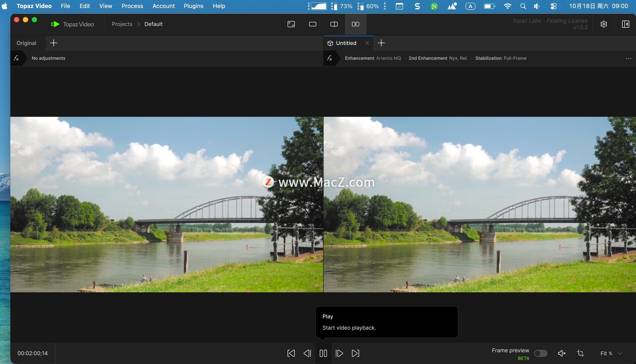The height and width of the screenshot is (364, 636).
Task: Open the crop tool icon
Action: (580, 353)
